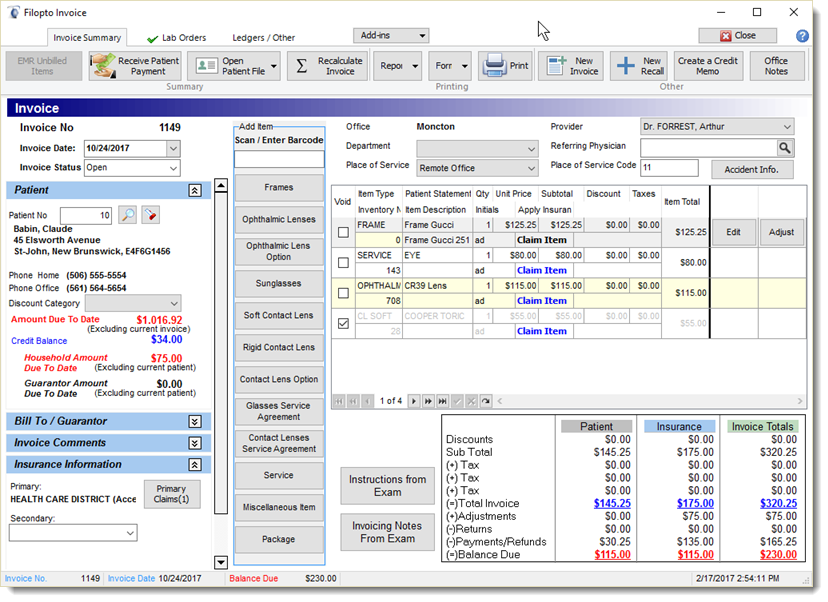The height and width of the screenshot is (602, 828).
Task: Void the OPHTHALM CR39 Lens checkbox
Action: [343, 293]
